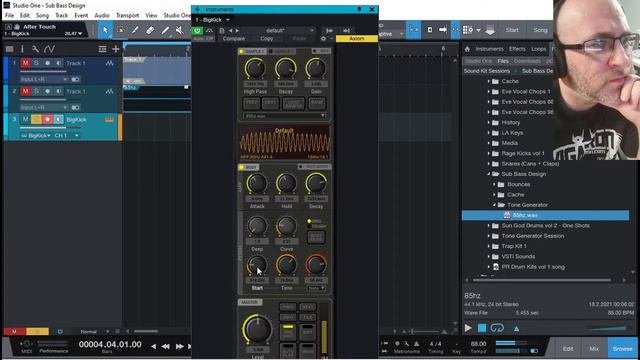The image size is (640, 360).
Task: Solo the BigKick track
Action: [36, 119]
